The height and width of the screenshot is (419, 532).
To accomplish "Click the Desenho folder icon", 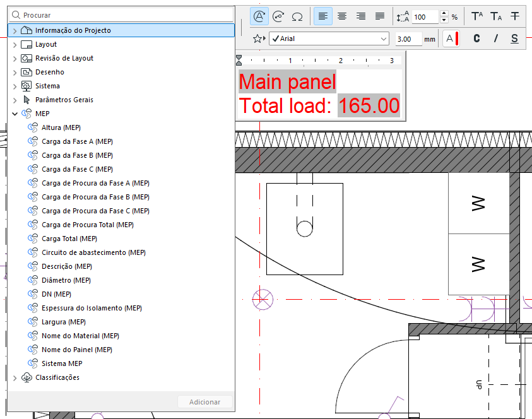I will click(27, 72).
